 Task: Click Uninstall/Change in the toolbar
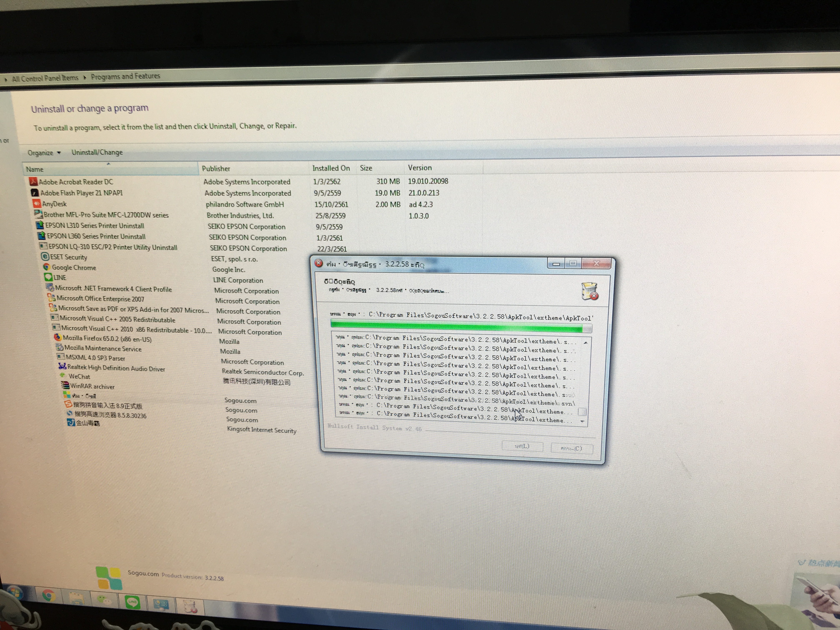click(x=97, y=152)
